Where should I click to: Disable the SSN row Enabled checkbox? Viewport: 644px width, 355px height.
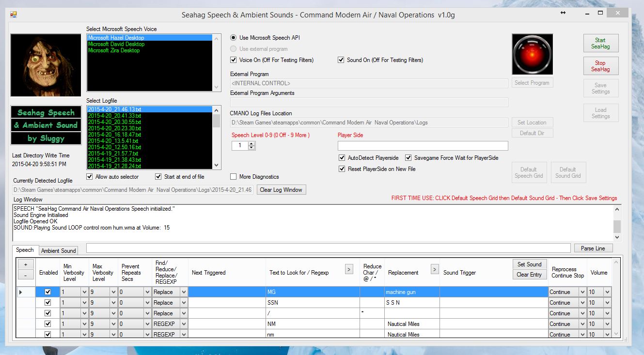tap(47, 303)
